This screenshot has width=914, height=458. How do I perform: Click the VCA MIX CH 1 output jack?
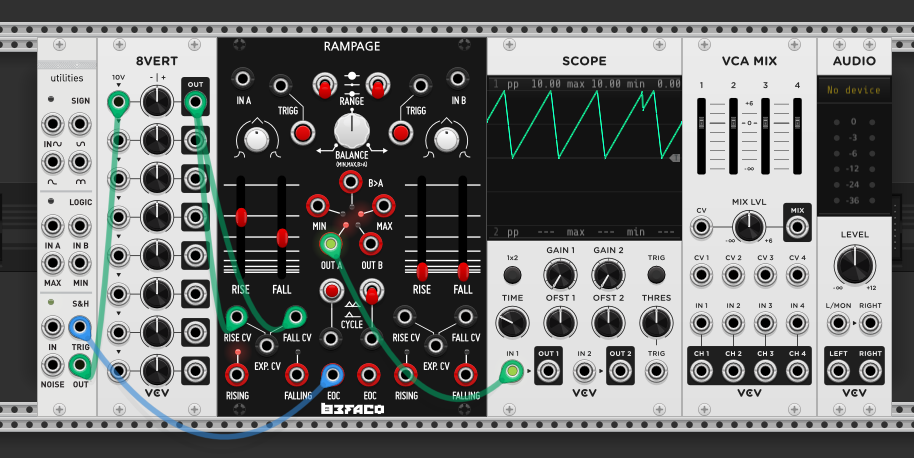[x=701, y=371]
